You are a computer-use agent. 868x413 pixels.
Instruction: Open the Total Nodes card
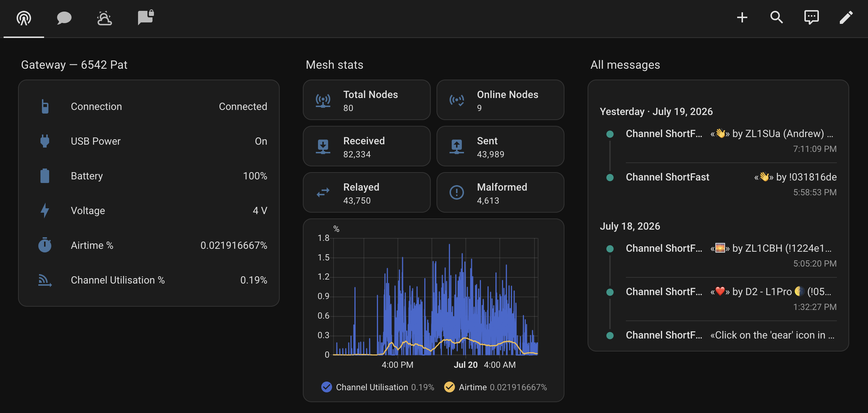[x=367, y=100]
